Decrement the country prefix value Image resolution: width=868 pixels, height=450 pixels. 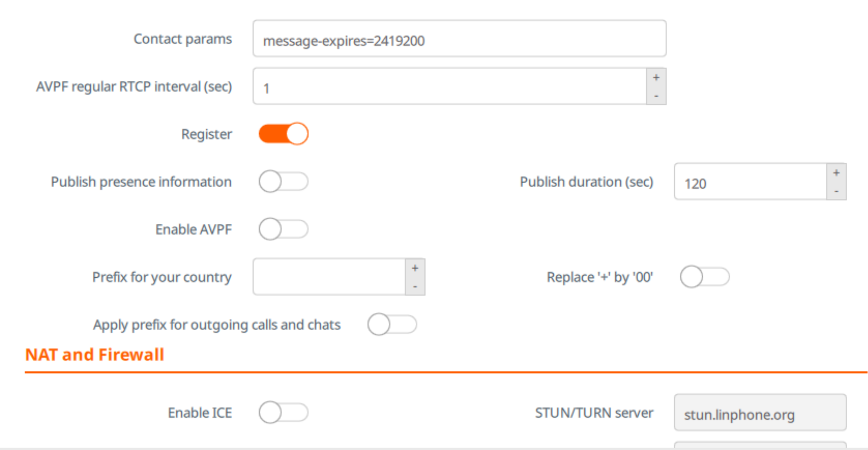[x=415, y=286]
